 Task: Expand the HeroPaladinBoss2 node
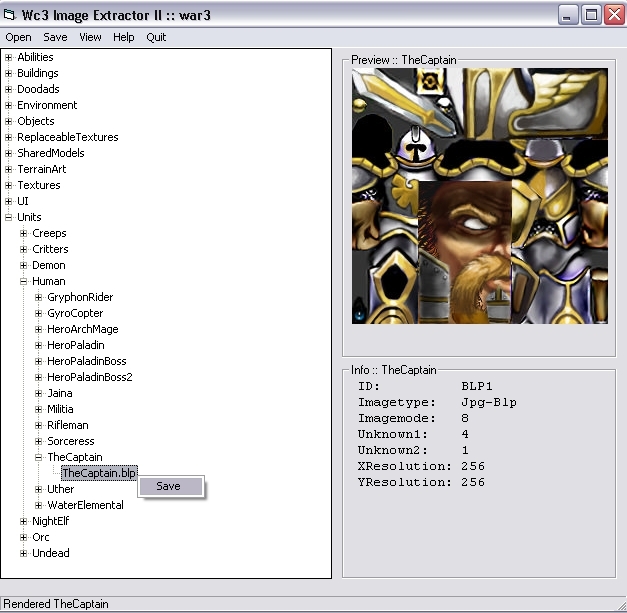tap(38, 377)
